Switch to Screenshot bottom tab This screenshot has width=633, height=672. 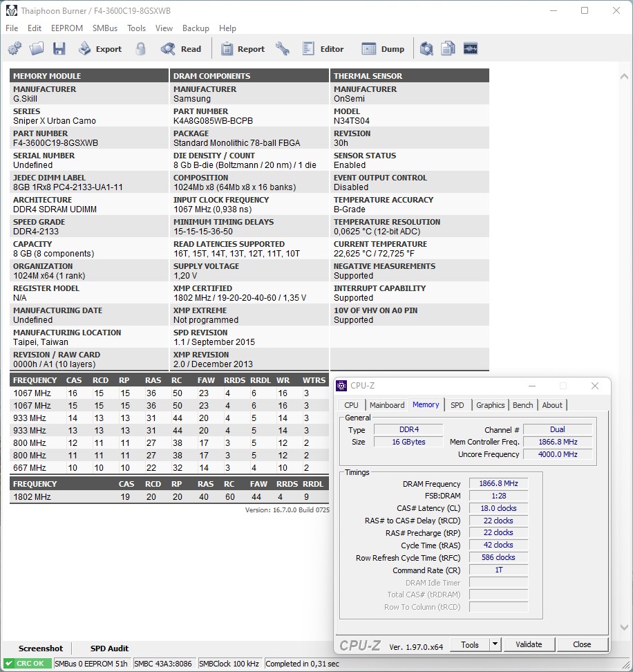(41, 648)
